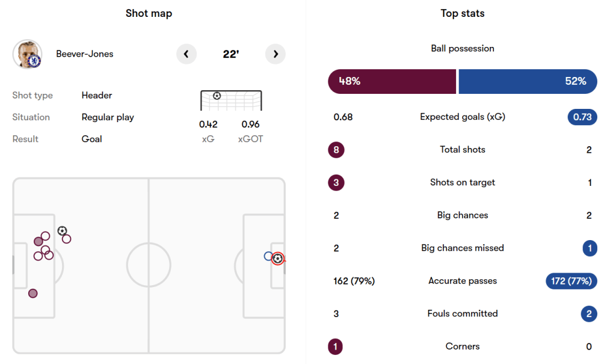Select the red-ringed football marker on right side
Image resolution: width=616 pixels, height=364 pixels.
click(x=277, y=259)
